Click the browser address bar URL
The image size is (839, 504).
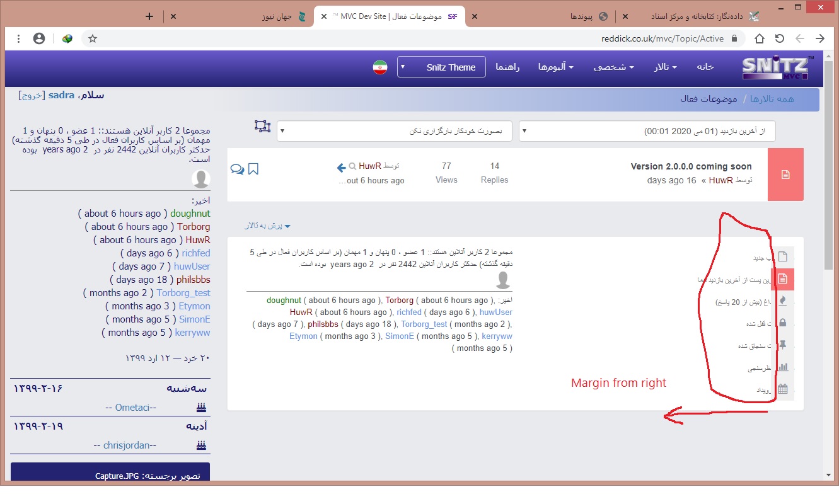point(662,38)
